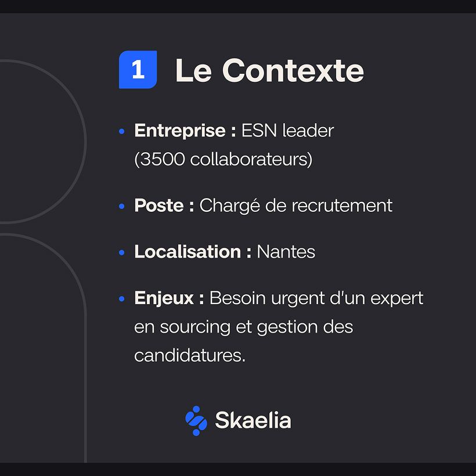Viewport: 476px width, 476px height.
Task: Select the Le Contexte heading
Action: [269, 70]
